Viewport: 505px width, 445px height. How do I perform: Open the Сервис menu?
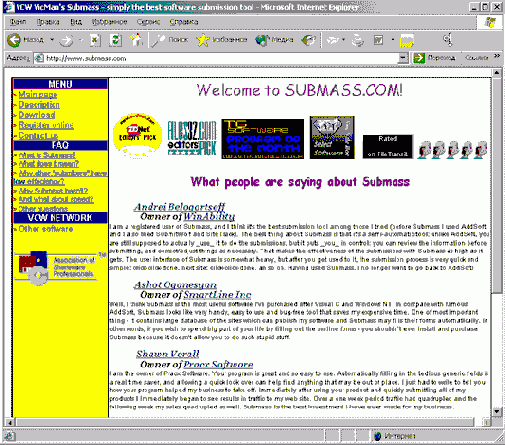[148, 22]
